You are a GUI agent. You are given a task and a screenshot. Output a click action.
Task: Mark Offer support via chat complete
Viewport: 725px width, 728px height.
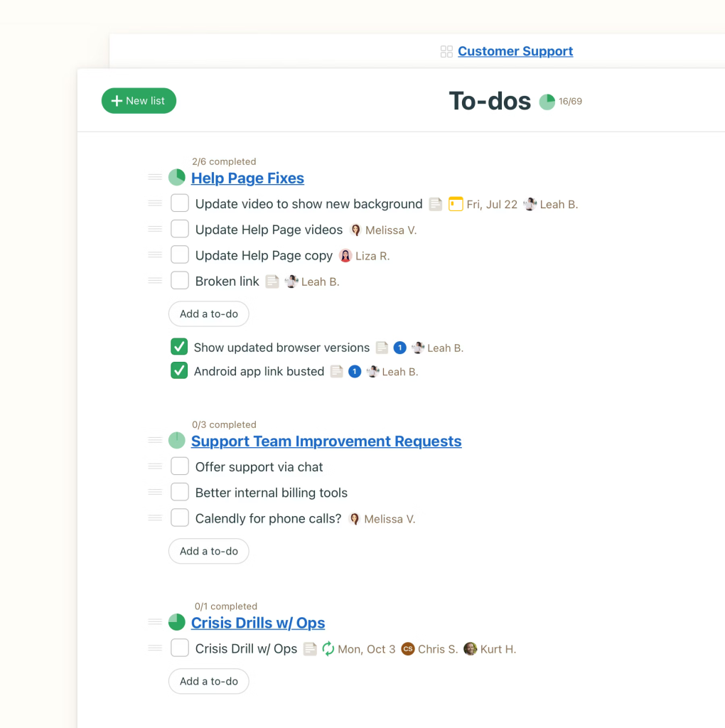pyautogui.click(x=180, y=466)
